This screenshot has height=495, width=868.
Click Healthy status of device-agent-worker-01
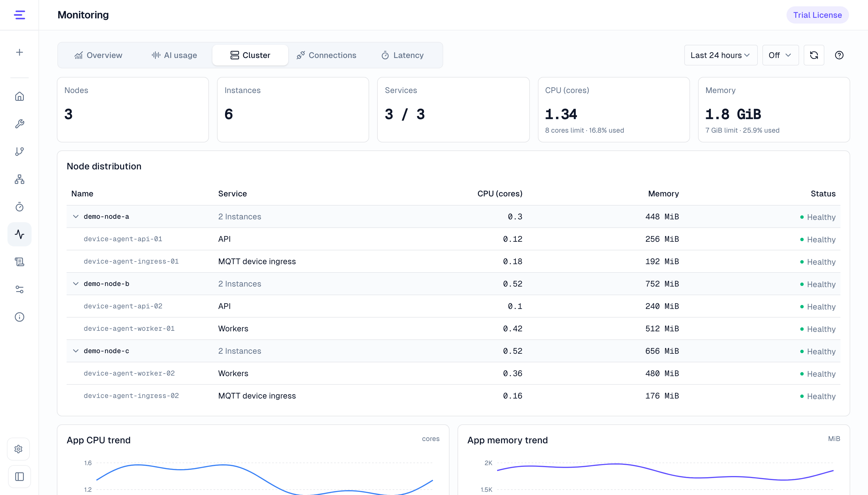point(818,329)
